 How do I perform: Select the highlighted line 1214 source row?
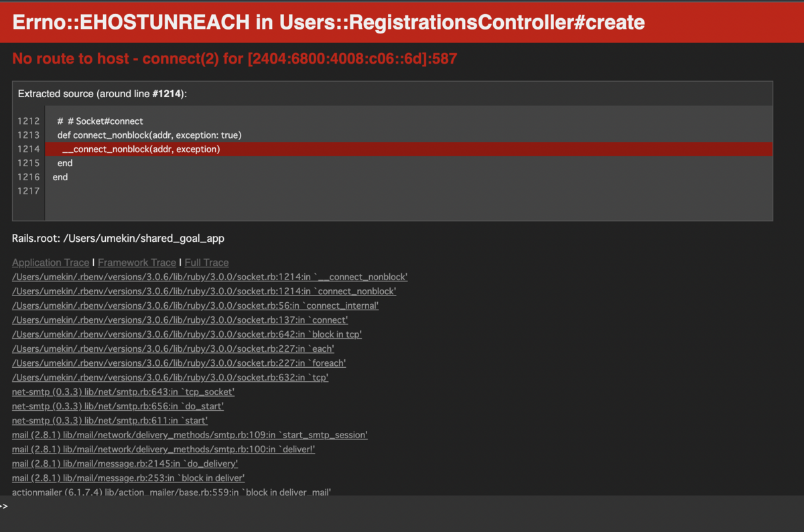[x=402, y=149]
